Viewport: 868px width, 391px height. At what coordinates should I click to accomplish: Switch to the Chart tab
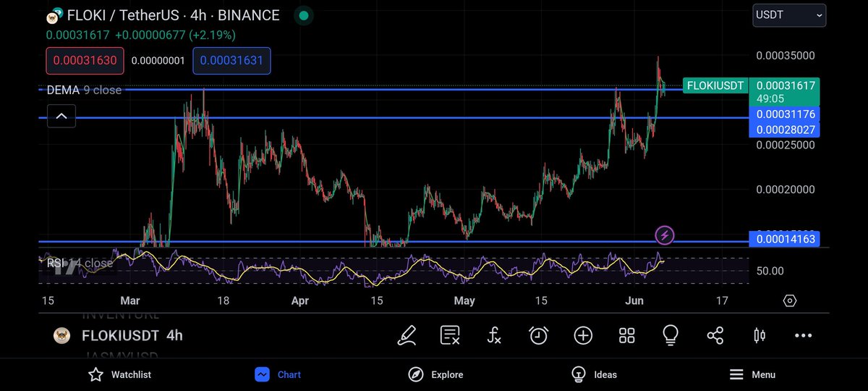pyautogui.click(x=278, y=374)
